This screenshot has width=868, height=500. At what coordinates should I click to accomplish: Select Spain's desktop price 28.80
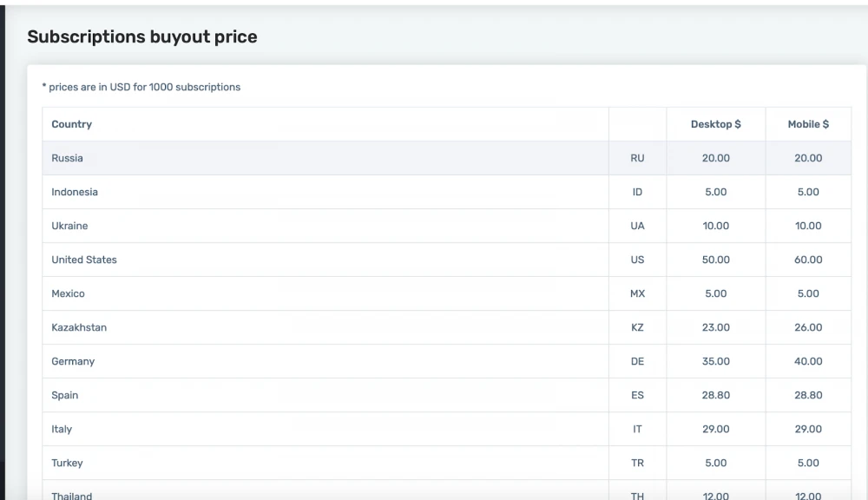pyautogui.click(x=716, y=395)
